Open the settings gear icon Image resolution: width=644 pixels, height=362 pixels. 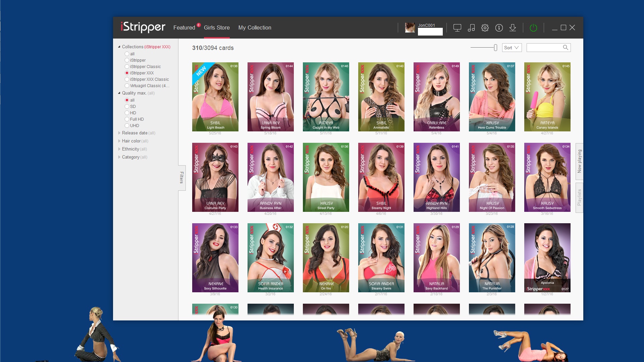[485, 28]
